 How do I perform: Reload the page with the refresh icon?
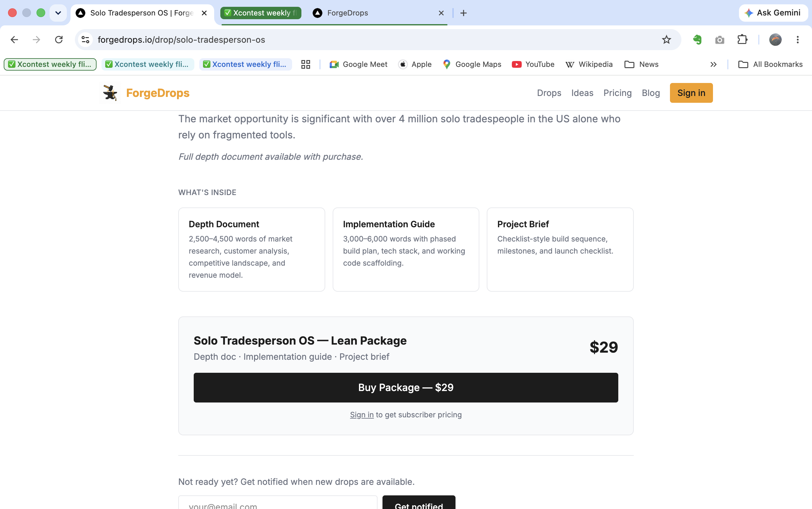[59, 40]
